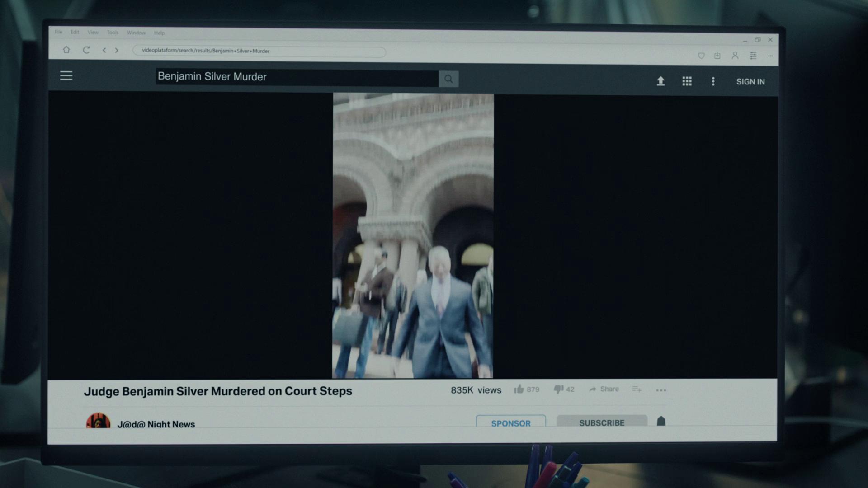Dislike the video with thumbs down
Image resolution: width=868 pixels, height=488 pixels.
click(559, 389)
